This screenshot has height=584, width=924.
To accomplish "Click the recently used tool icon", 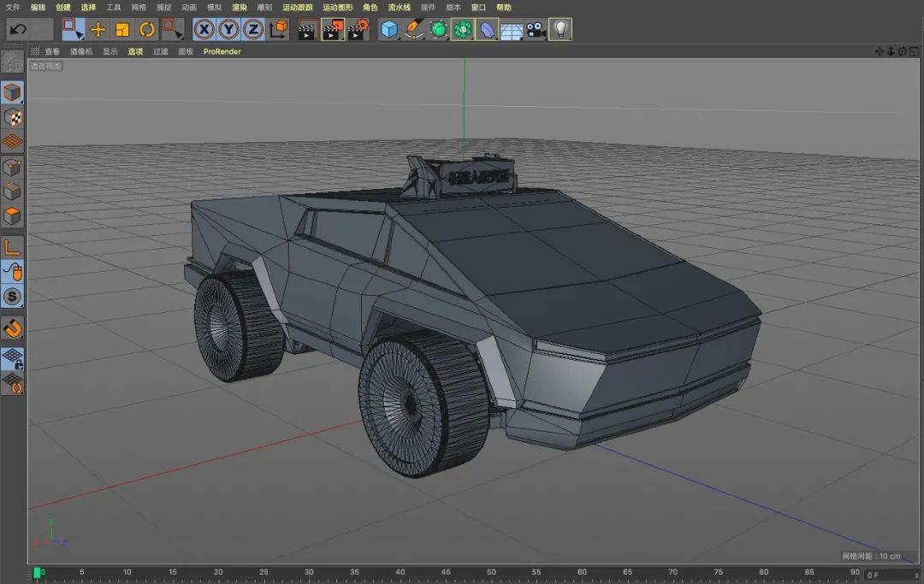I will tap(172, 29).
